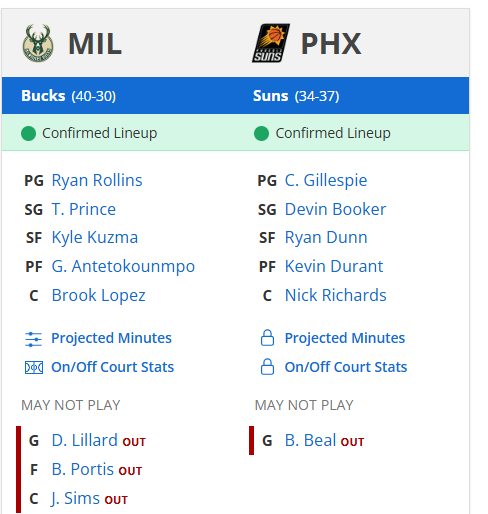Screen dimensions: 488x514
Task: Click the sliders icon beside Bucks Projected Minutes
Action: tap(34, 339)
